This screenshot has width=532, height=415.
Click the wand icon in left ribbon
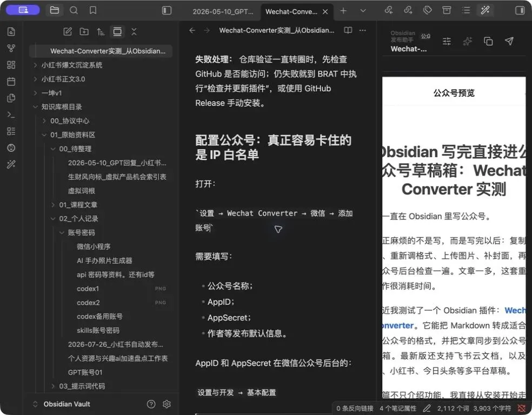[x=11, y=164]
